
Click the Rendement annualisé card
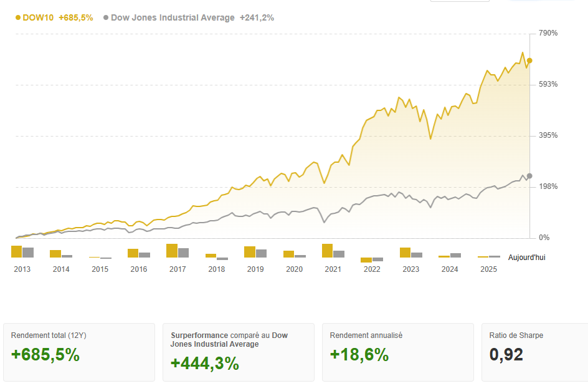pyautogui.click(x=397, y=352)
